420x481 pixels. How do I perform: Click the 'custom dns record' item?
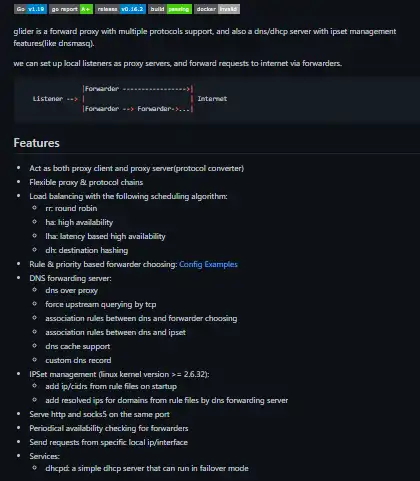pos(78,360)
